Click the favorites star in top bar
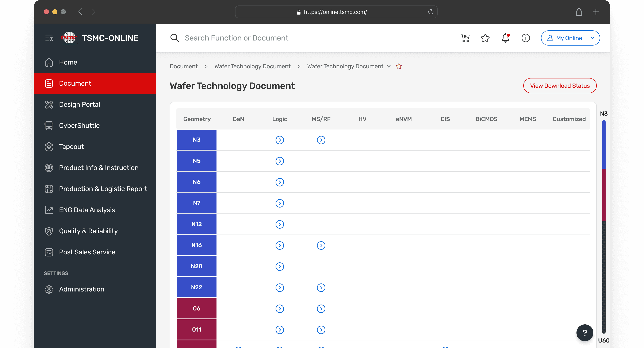Screen dimensions: 644x348 [x=485, y=38]
